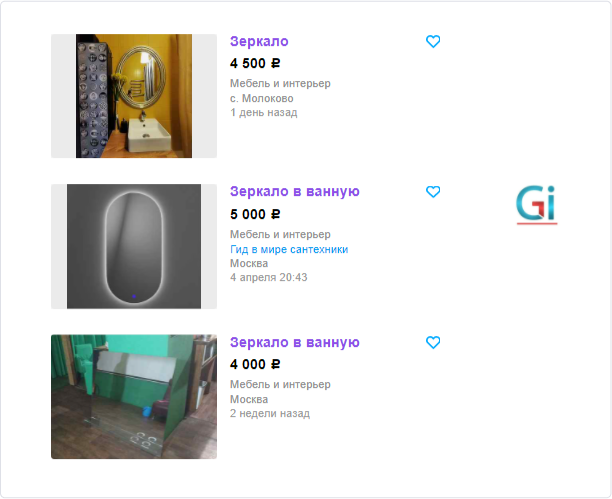Screen dimensions: 612x499
Task: View the backlit oval mirror photo
Action: pos(134,246)
